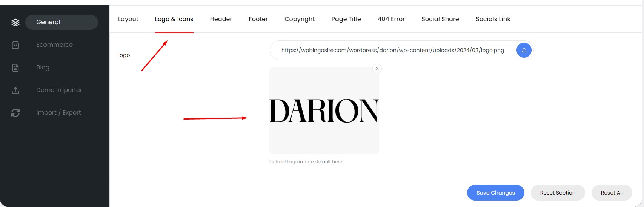Remove the logo image with X icon
This screenshot has width=644, height=207.
click(x=377, y=69)
